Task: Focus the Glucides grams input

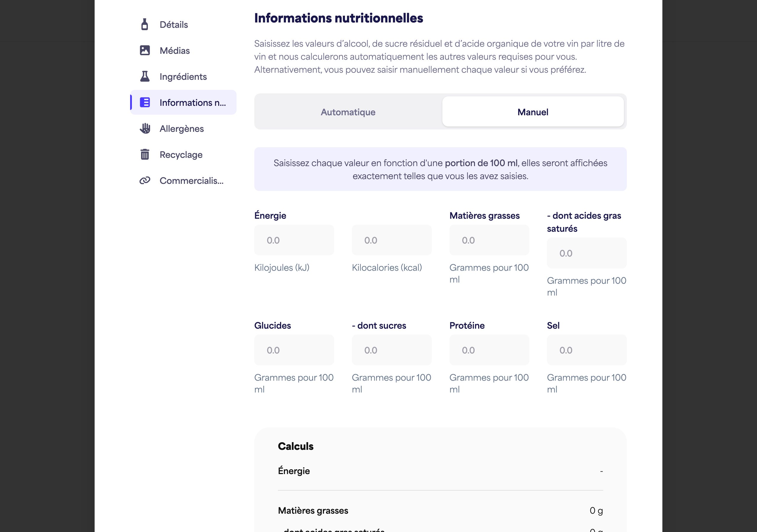Action: (294, 350)
